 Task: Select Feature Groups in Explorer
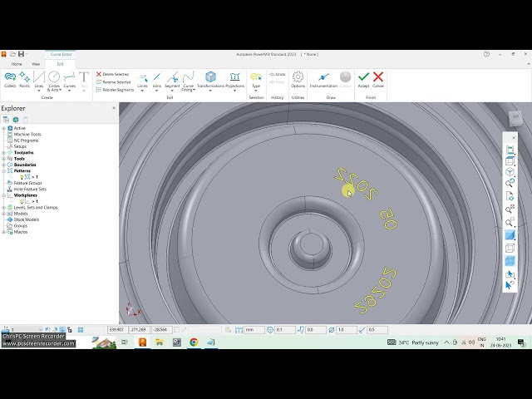click(x=27, y=183)
